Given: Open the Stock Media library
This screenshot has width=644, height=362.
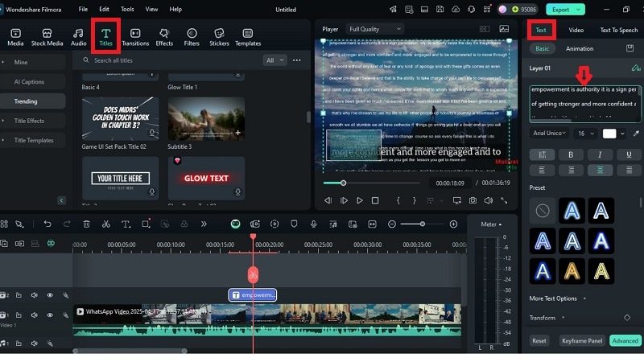Looking at the screenshot, I should point(47,37).
